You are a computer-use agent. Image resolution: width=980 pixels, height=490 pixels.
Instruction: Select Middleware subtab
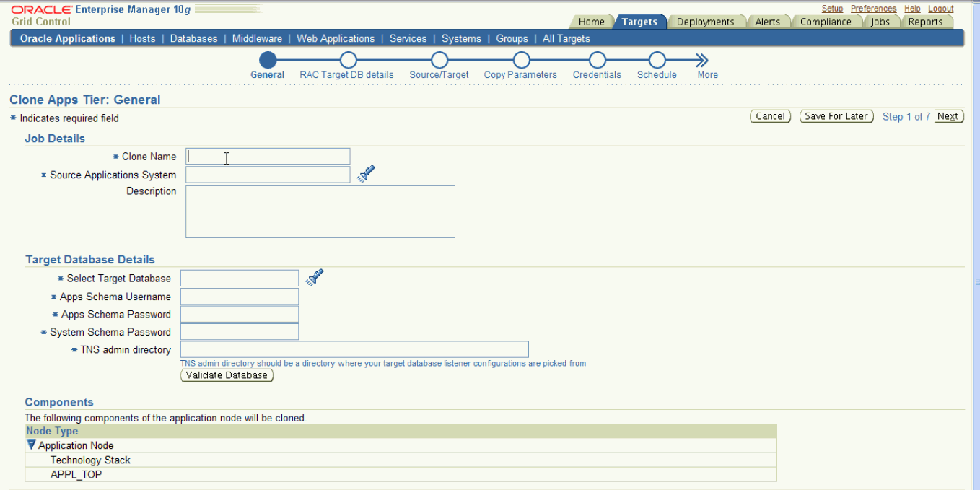point(257,38)
